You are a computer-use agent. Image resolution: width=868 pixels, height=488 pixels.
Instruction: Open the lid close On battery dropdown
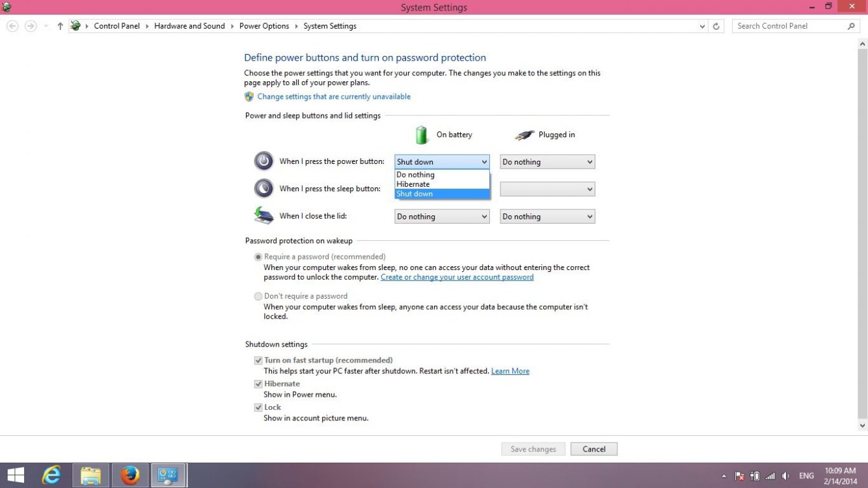coord(441,216)
